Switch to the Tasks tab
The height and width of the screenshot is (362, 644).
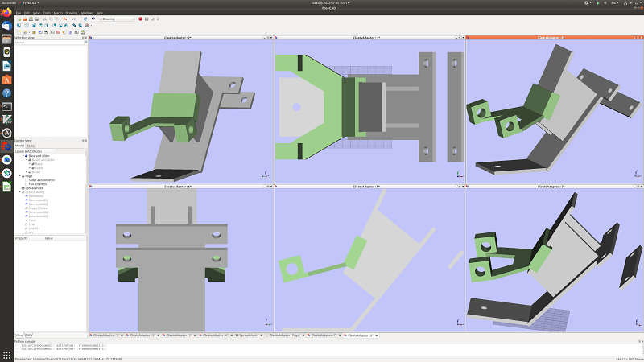[x=31, y=146]
